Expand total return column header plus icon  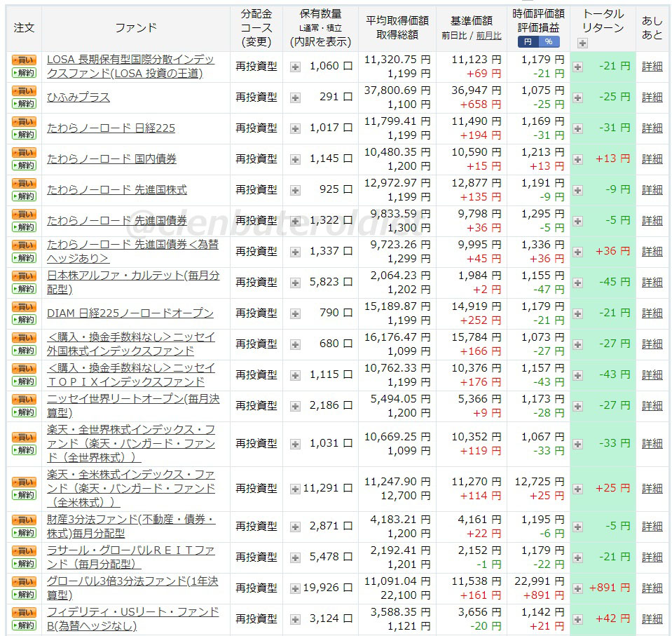pos(582,43)
